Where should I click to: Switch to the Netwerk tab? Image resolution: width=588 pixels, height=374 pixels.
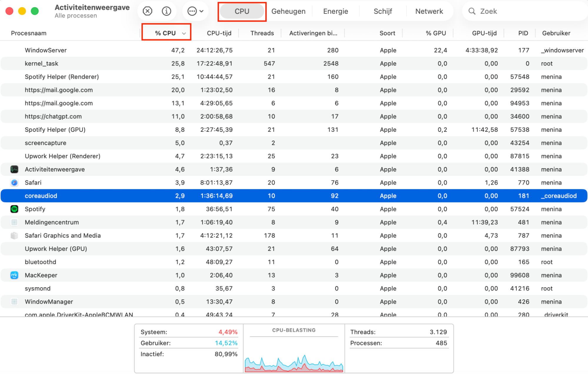click(429, 11)
